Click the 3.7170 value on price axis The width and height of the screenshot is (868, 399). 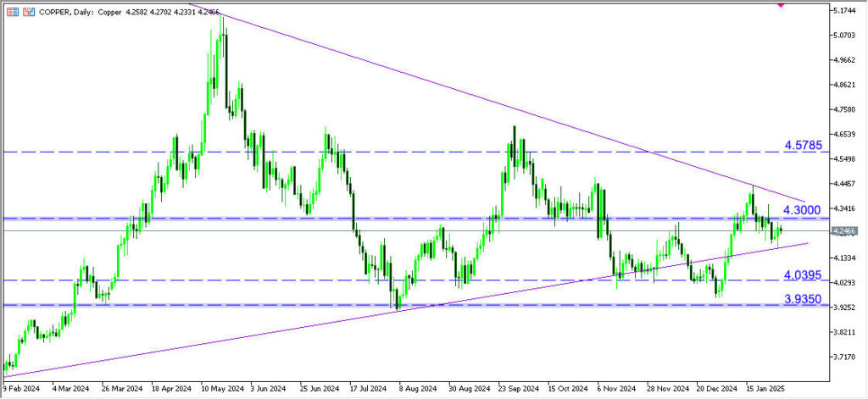tap(844, 357)
